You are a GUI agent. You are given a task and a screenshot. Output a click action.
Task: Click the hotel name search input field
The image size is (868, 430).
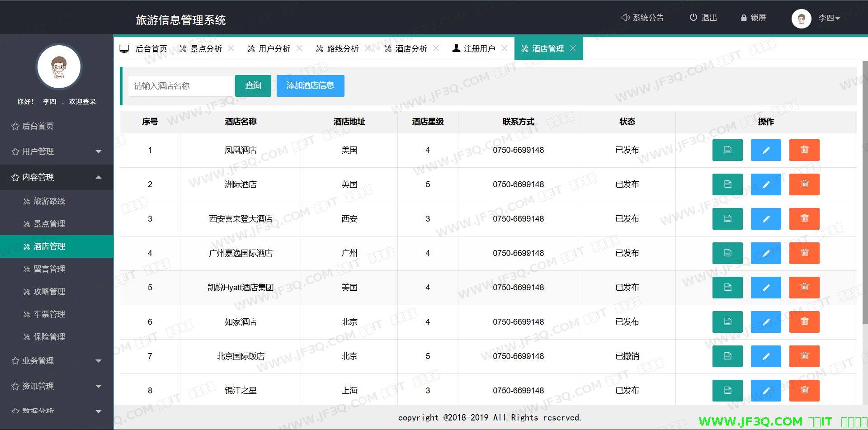[180, 86]
